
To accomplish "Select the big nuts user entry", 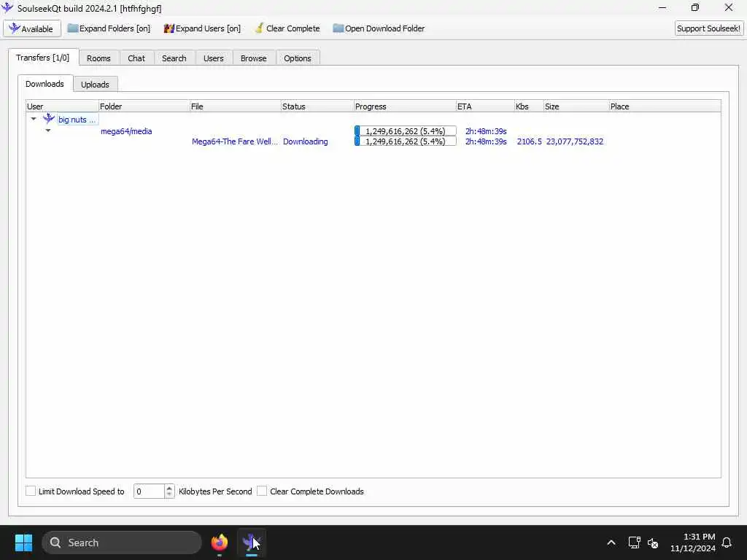I will point(77,120).
